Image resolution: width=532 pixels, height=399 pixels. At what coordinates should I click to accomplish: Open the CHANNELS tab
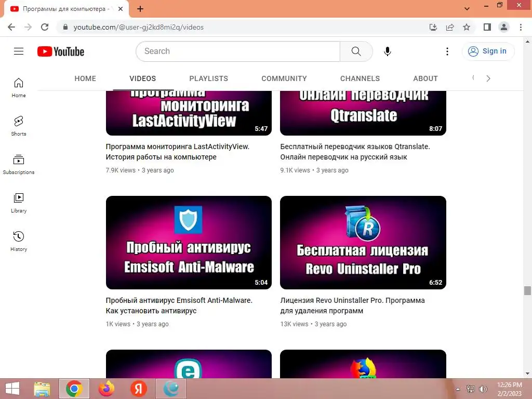click(x=360, y=79)
